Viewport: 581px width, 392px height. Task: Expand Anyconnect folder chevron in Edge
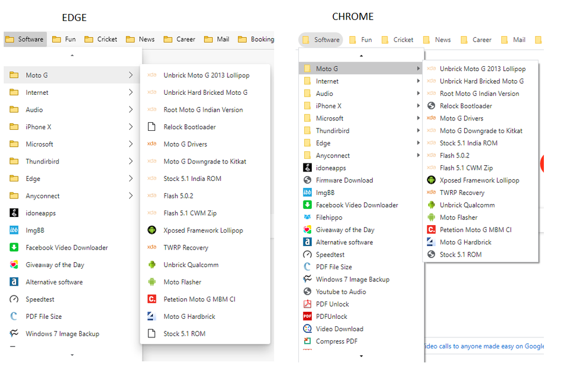[x=130, y=195]
